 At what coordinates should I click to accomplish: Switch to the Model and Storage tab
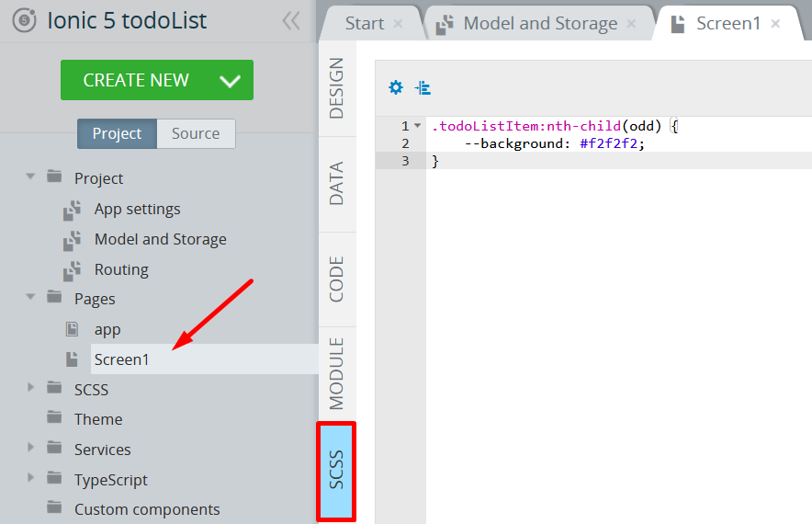(x=539, y=23)
